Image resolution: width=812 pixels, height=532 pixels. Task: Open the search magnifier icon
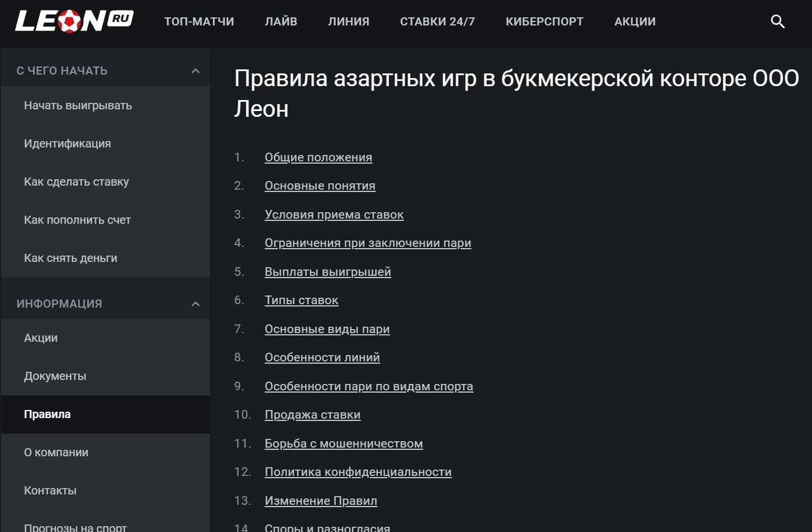(777, 21)
